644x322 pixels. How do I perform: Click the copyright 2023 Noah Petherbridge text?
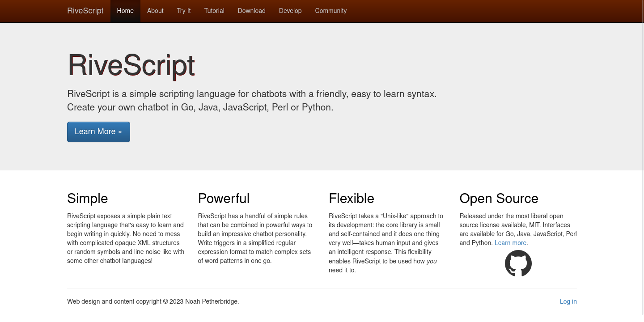[153, 301]
